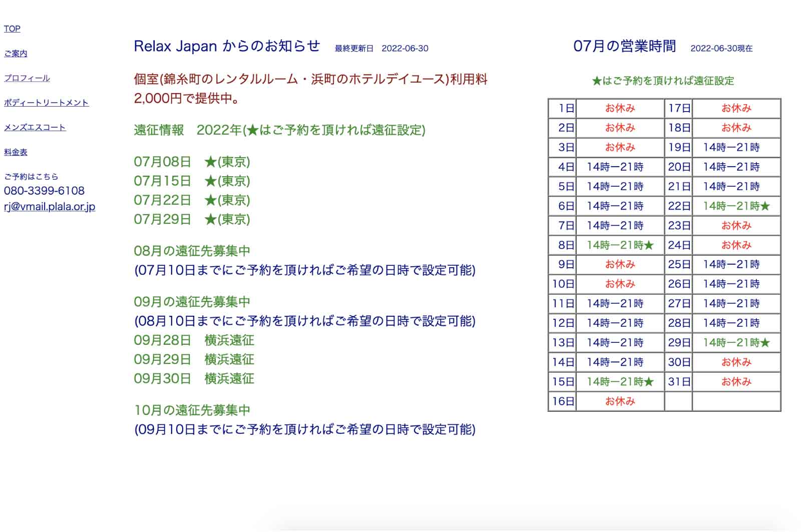Click the 14日 date cell
801x532 pixels.
563,362
